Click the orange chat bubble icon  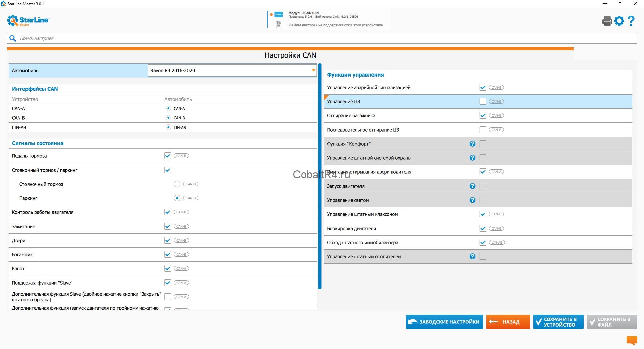click(x=632, y=340)
